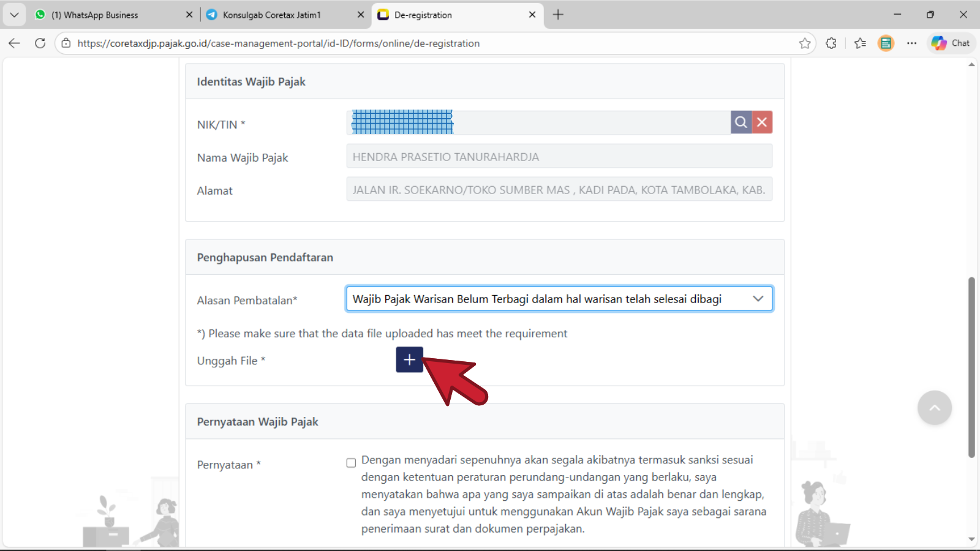Click the page vertical scrollbar thumb
This screenshot has height=551, width=980.
click(x=971, y=367)
